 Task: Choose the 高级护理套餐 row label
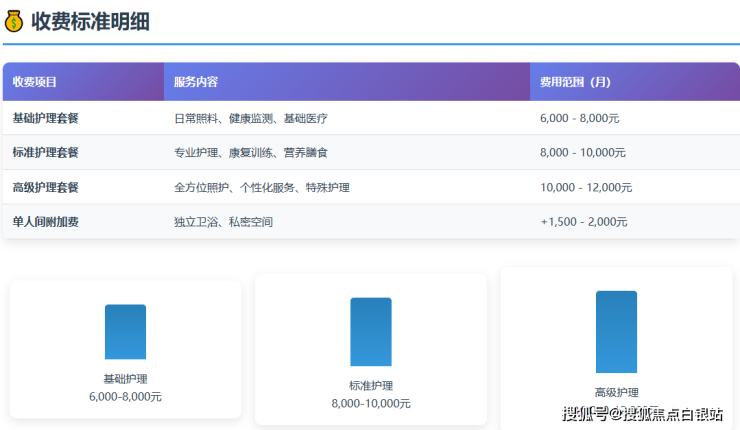[45, 187]
